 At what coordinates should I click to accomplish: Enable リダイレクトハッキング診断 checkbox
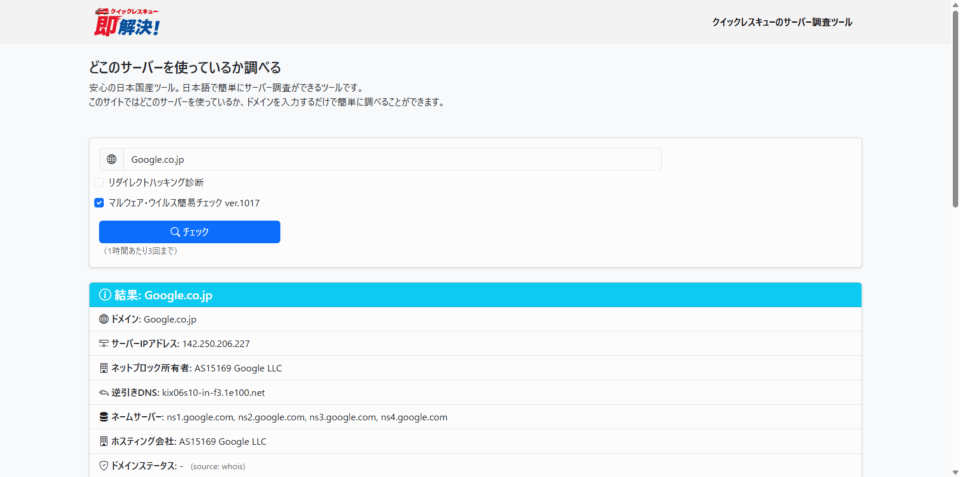coord(99,182)
